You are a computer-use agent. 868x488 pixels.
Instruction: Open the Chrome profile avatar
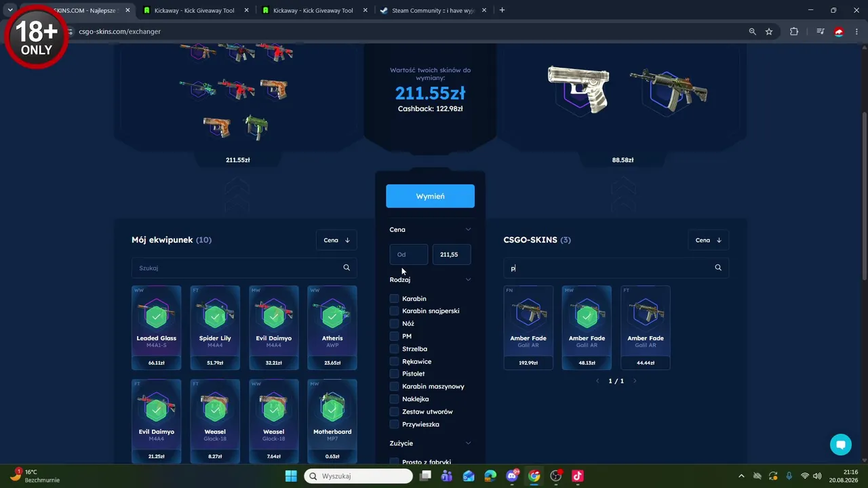pyautogui.click(x=839, y=31)
